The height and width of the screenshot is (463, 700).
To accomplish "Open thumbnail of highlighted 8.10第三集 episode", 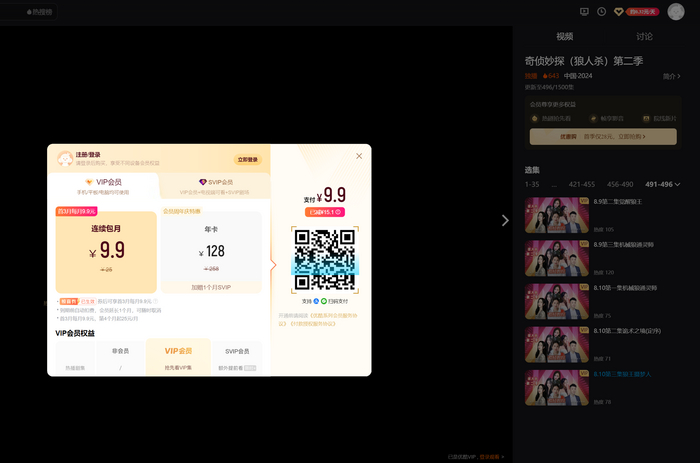I will (x=557, y=388).
